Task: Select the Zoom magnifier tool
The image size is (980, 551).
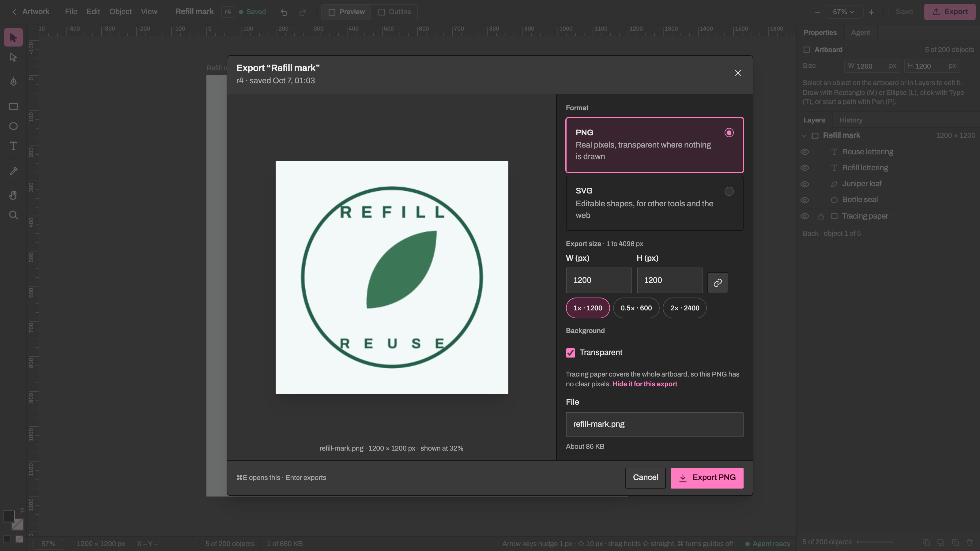Action: click(x=13, y=215)
